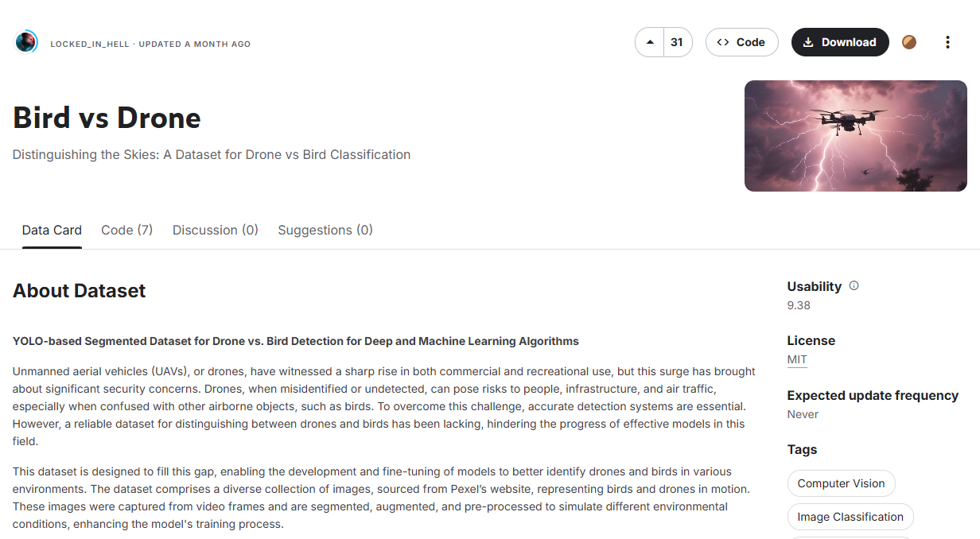The height and width of the screenshot is (539, 980).
Task: Open the MIT license link
Action: click(797, 359)
